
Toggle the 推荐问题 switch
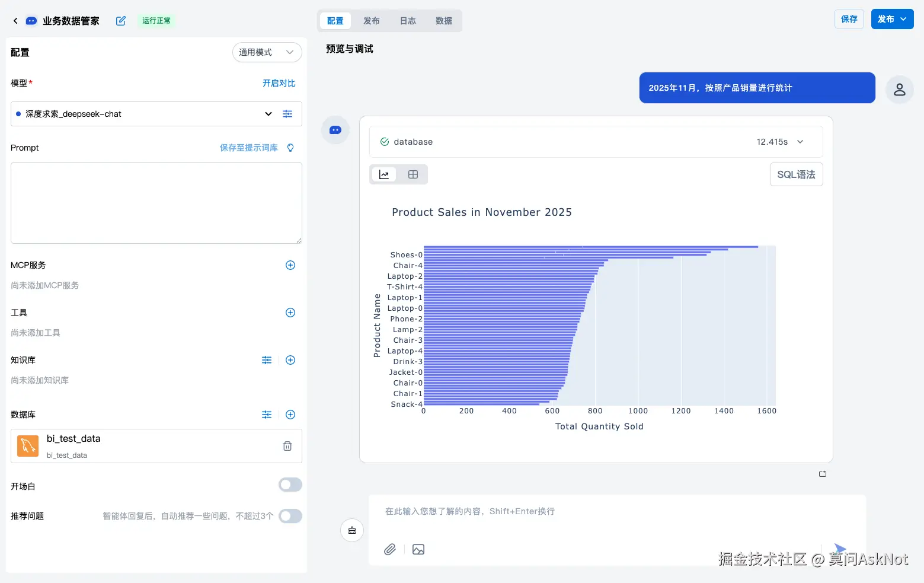pyautogui.click(x=290, y=516)
